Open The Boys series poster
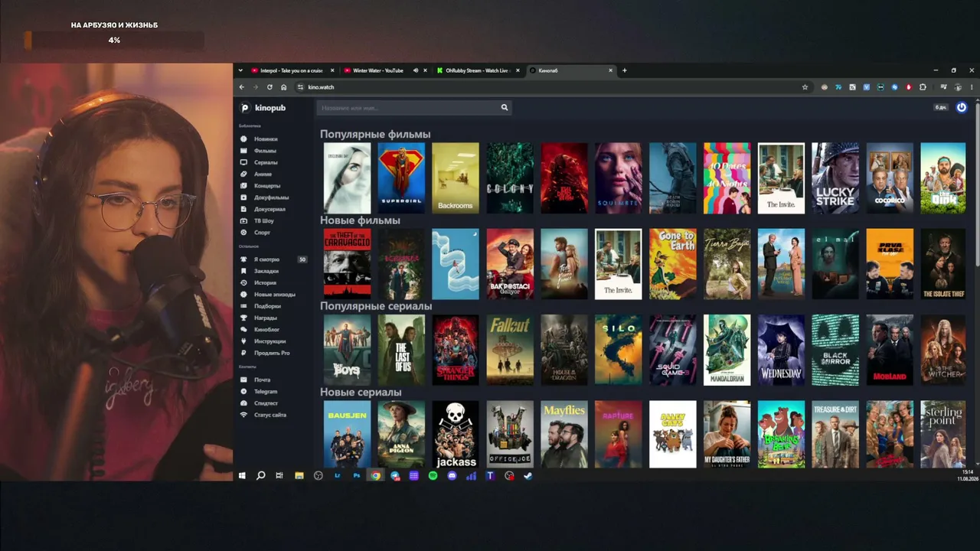The width and height of the screenshot is (980, 551). point(347,350)
